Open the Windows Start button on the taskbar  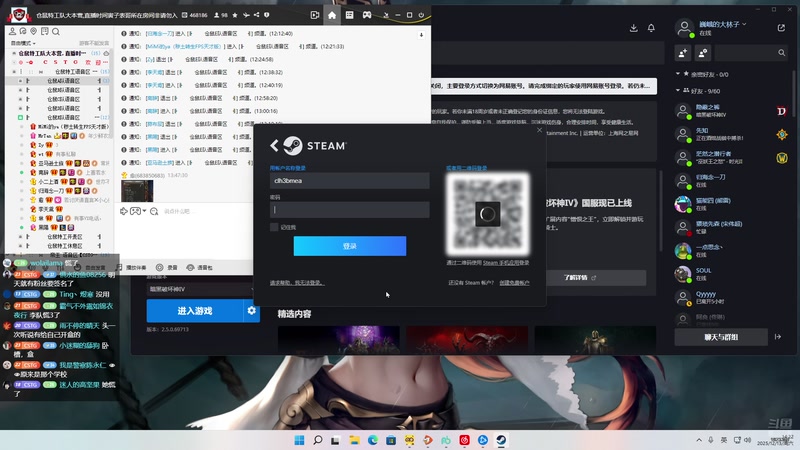[x=299, y=440]
